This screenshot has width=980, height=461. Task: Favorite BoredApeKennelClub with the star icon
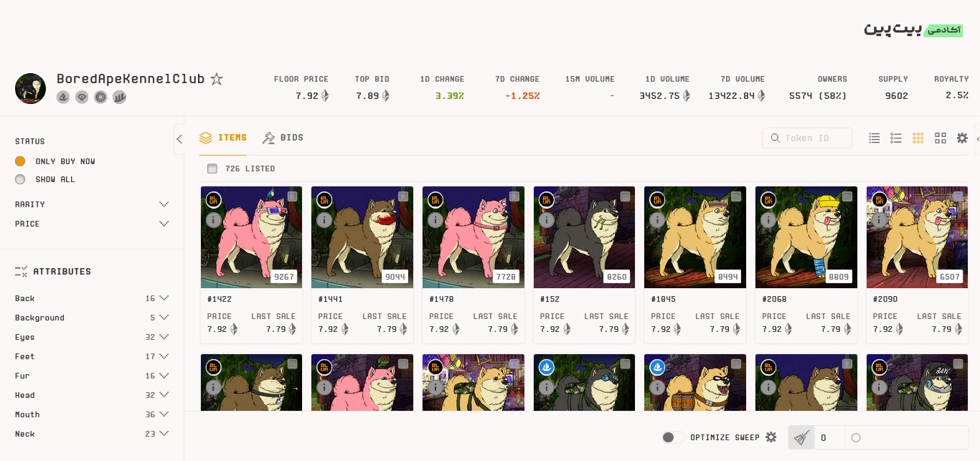pyautogui.click(x=217, y=79)
